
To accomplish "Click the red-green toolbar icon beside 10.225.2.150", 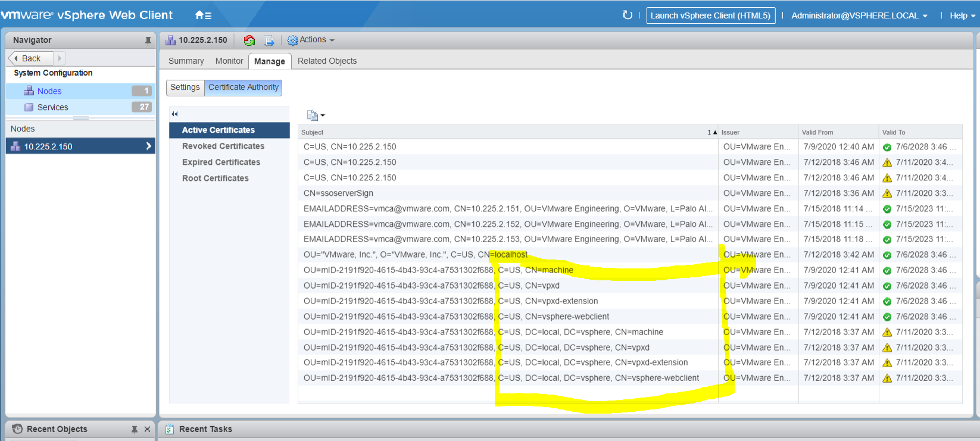I will [x=249, y=40].
